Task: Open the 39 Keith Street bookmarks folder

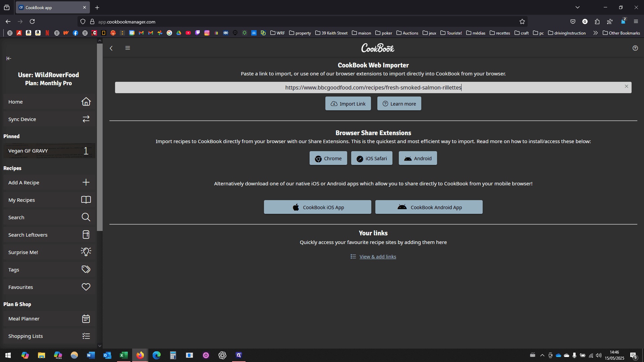Action: (331, 33)
